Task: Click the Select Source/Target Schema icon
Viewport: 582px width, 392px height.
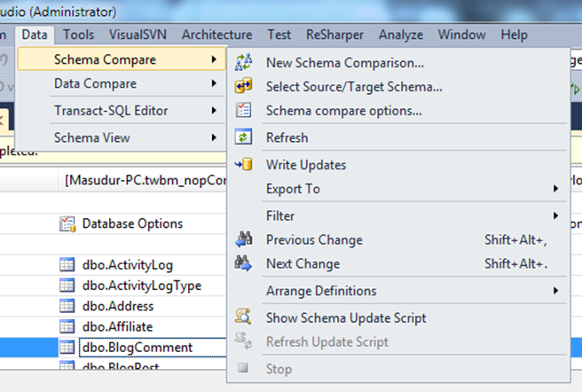Action: [x=242, y=87]
